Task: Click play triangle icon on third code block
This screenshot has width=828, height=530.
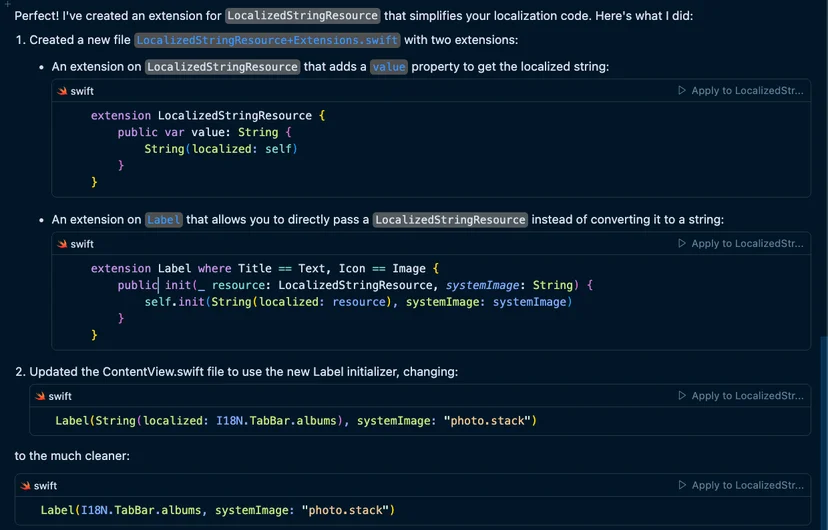Action: click(x=682, y=395)
